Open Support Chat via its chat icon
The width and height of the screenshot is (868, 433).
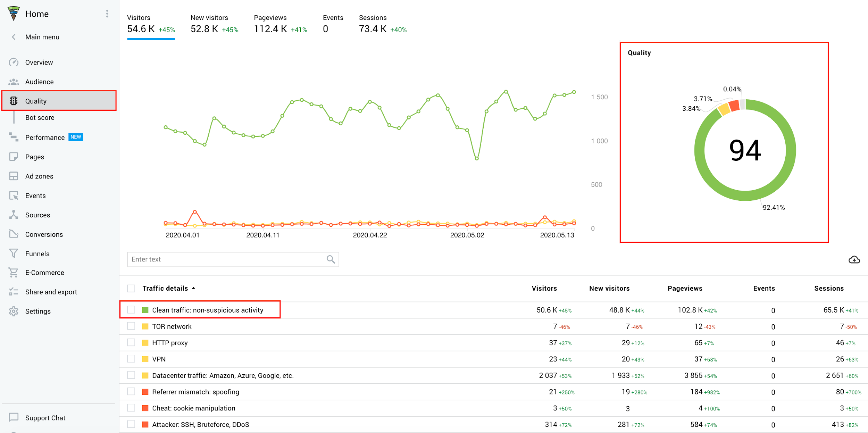(x=14, y=417)
